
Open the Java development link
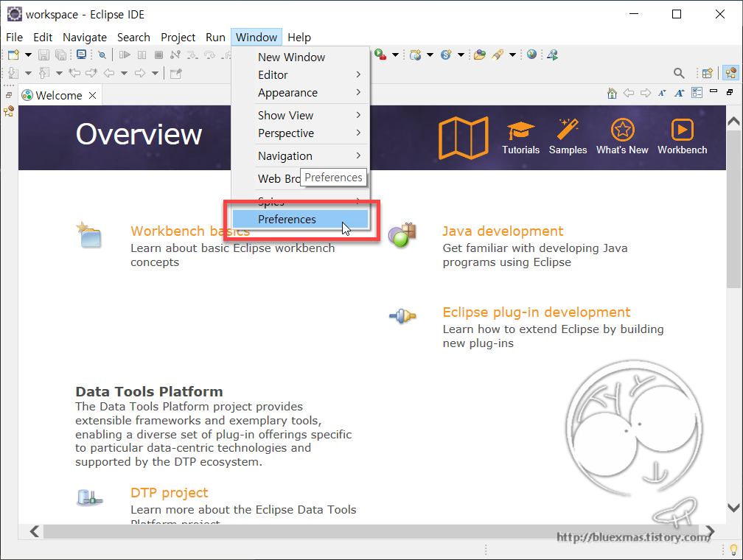click(x=502, y=231)
